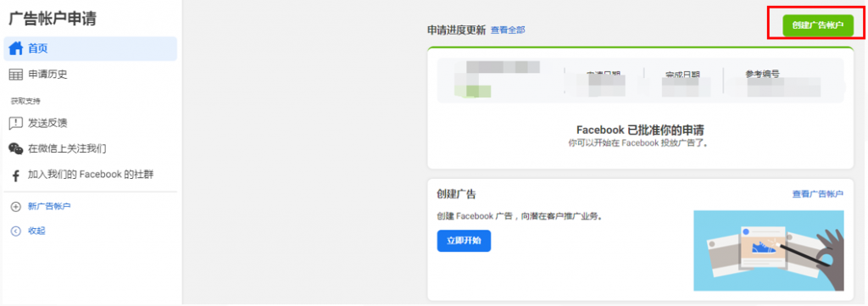Click the text Facebook 已批准你的申请
The image size is (868, 306).
tap(641, 130)
